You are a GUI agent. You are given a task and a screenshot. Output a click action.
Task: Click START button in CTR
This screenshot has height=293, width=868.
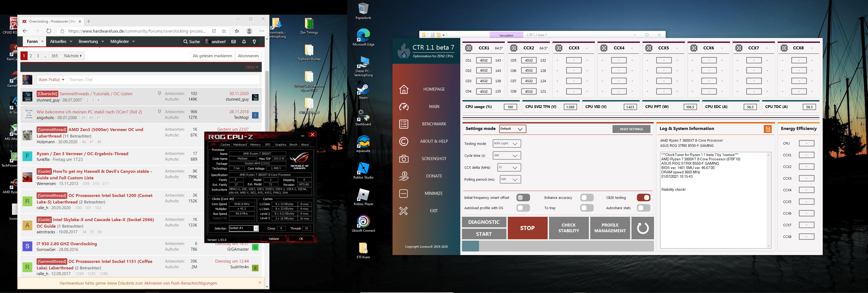tap(484, 234)
